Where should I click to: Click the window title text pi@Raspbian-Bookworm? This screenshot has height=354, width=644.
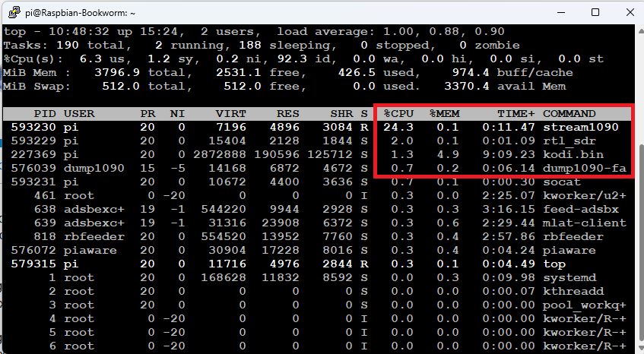click(80, 13)
